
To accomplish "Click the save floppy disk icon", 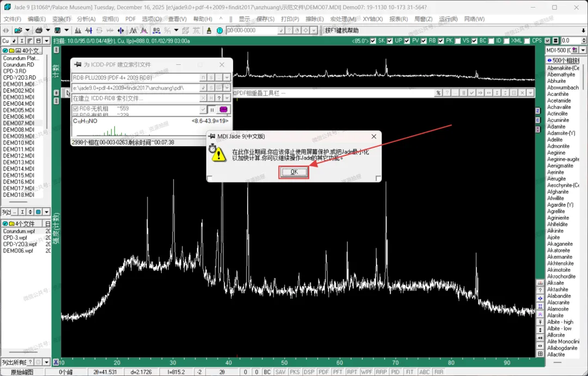I will [57, 31].
